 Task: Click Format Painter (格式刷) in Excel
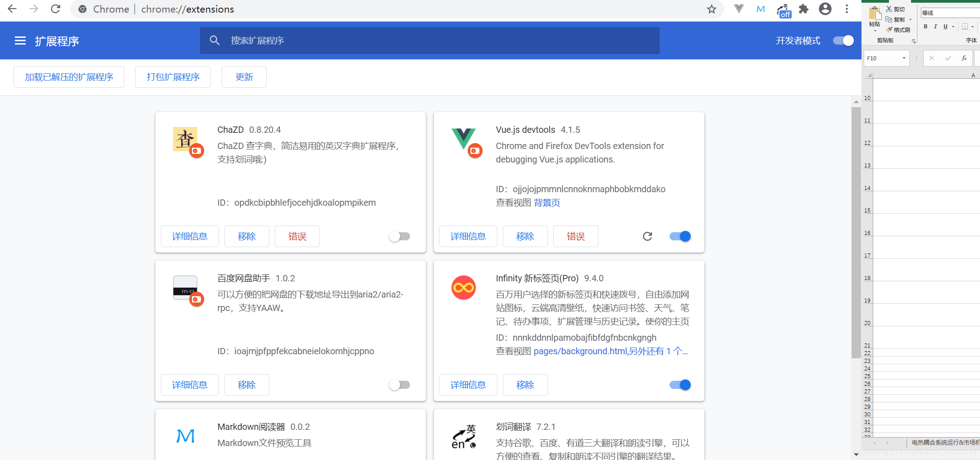point(898,30)
